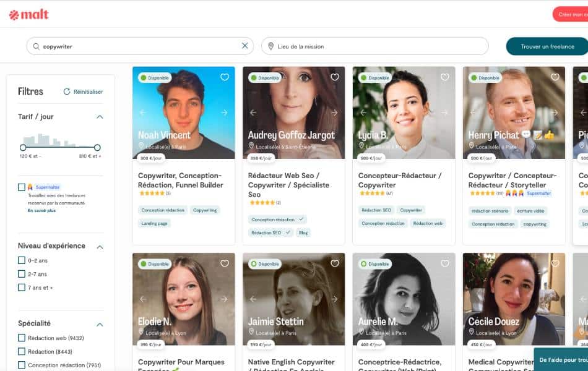The width and height of the screenshot is (588, 371).
Task: Favorite Noah Vincent's profile with the heart icon
Action: point(225,77)
